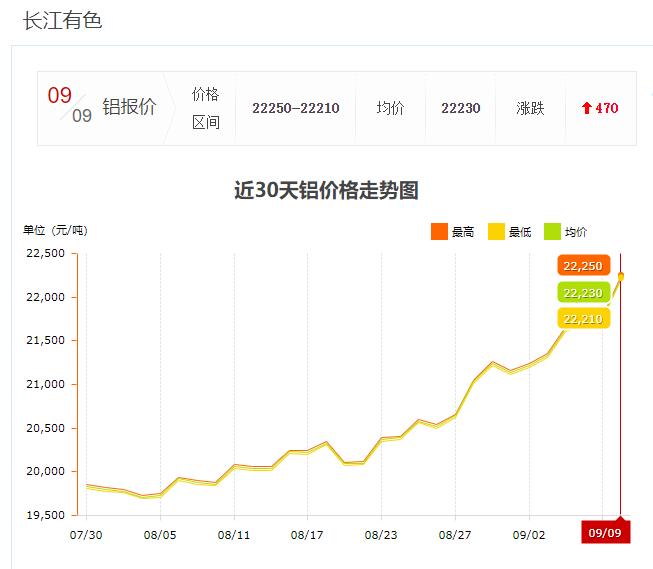653x569 pixels.
Task: Click the 07/30 date on the x-axis
Action: [87, 535]
